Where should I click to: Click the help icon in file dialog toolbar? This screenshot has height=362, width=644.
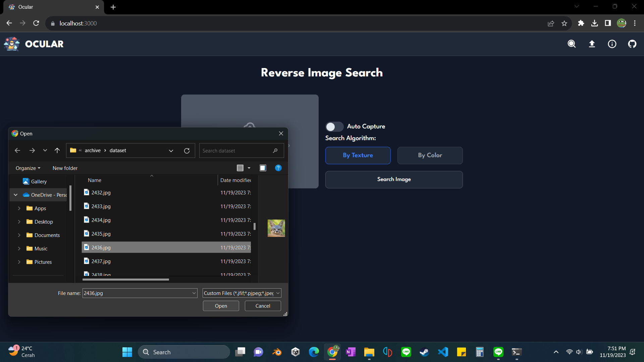[x=279, y=168]
